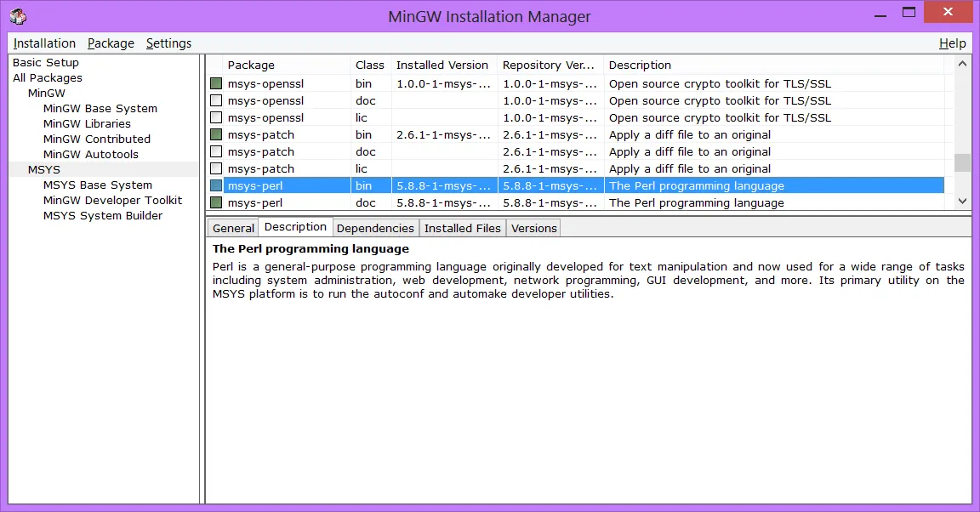
Task: Select the msys-patch bin row name
Action: click(260, 134)
